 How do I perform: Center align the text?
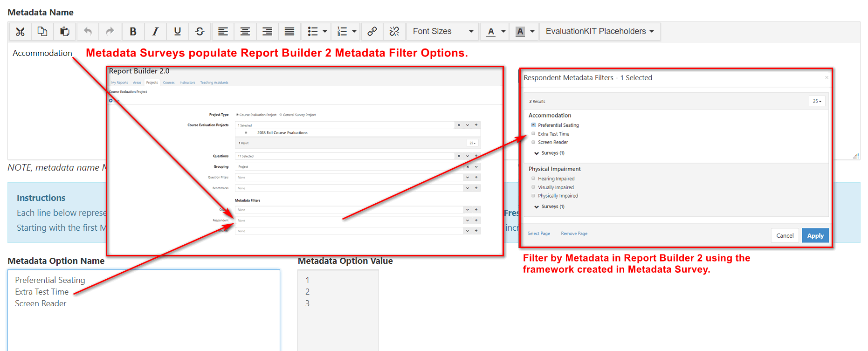(x=245, y=32)
